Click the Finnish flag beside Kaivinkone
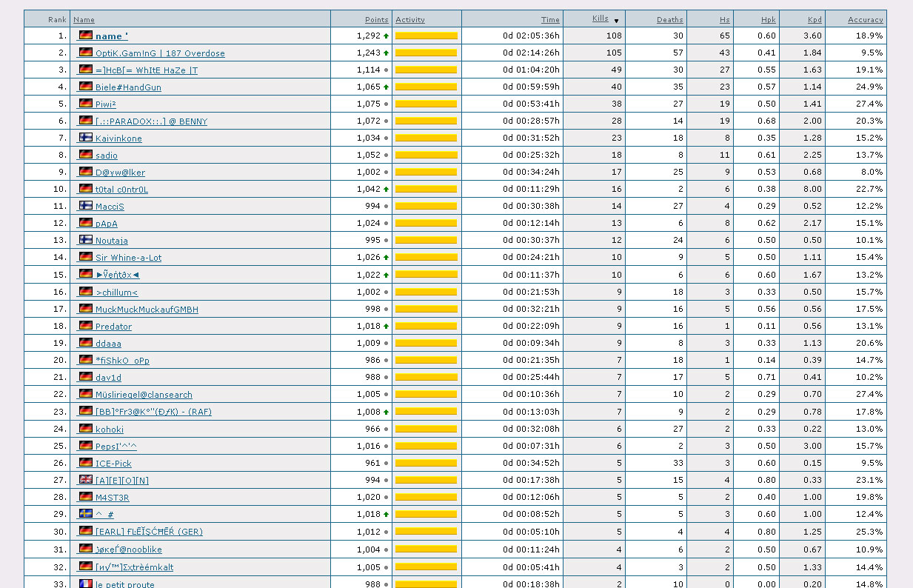913x588 pixels. point(86,138)
